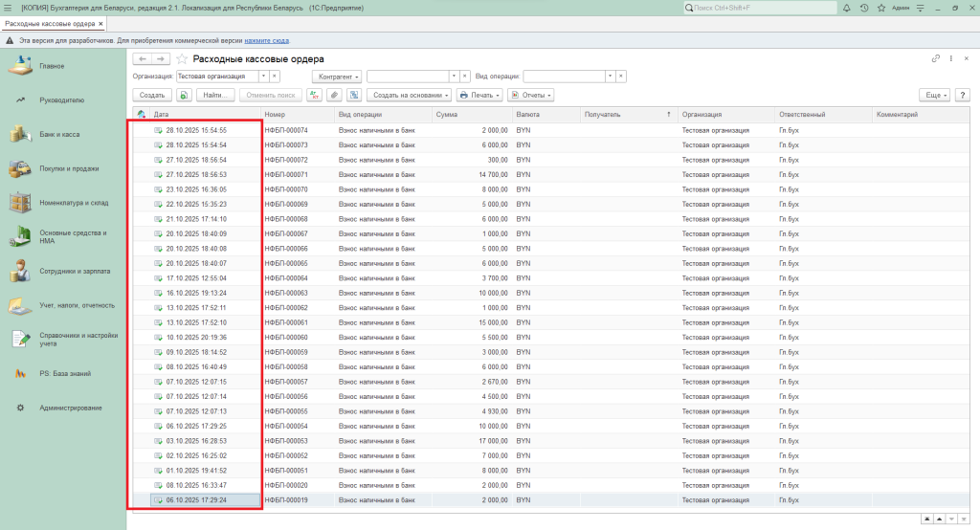Expand the Печать dropdown menu

coord(479,95)
